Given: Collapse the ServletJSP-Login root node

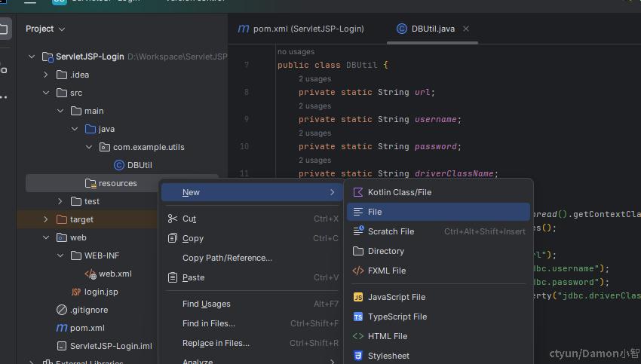Looking at the screenshot, I should point(32,57).
